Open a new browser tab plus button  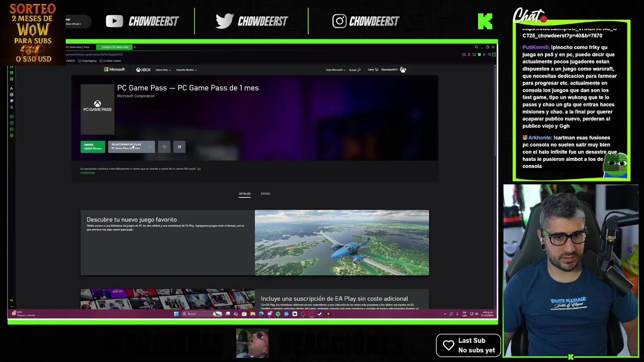[x=135, y=47]
